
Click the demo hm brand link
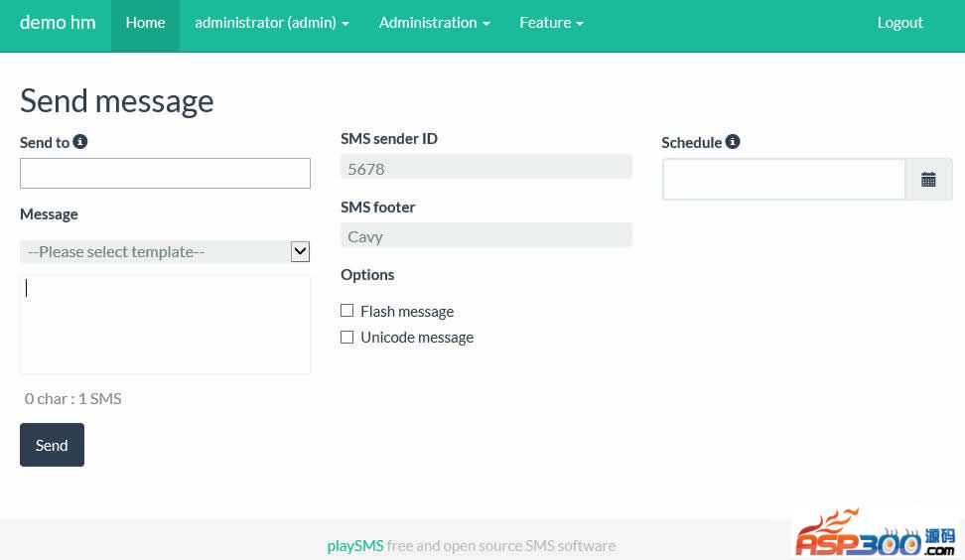point(58,23)
